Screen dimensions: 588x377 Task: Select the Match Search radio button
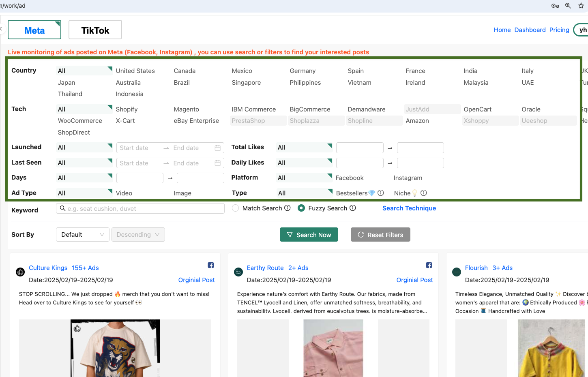pos(235,208)
